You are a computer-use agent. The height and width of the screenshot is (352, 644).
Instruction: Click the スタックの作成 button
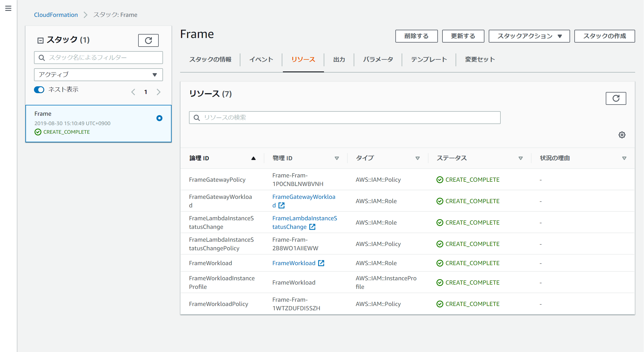click(x=605, y=36)
